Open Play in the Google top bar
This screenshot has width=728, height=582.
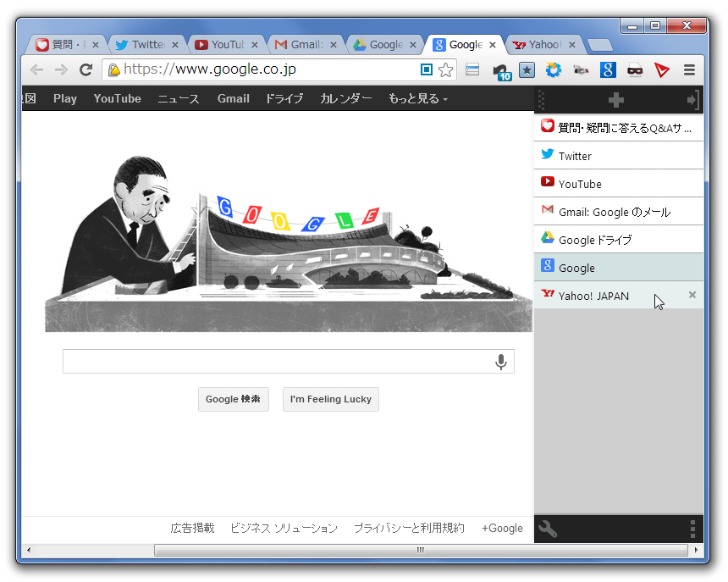pyautogui.click(x=65, y=99)
